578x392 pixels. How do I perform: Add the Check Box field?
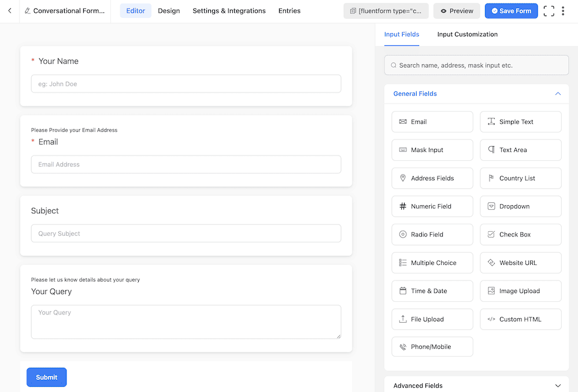[520, 235]
